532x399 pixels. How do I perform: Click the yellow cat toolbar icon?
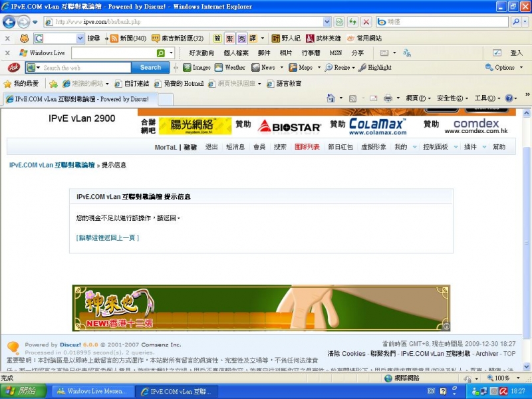click(x=24, y=39)
